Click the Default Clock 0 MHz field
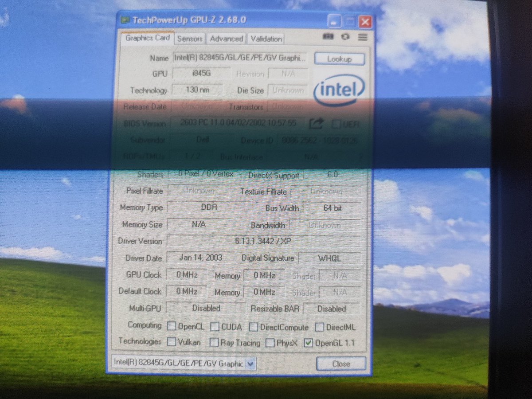 point(187,292)
